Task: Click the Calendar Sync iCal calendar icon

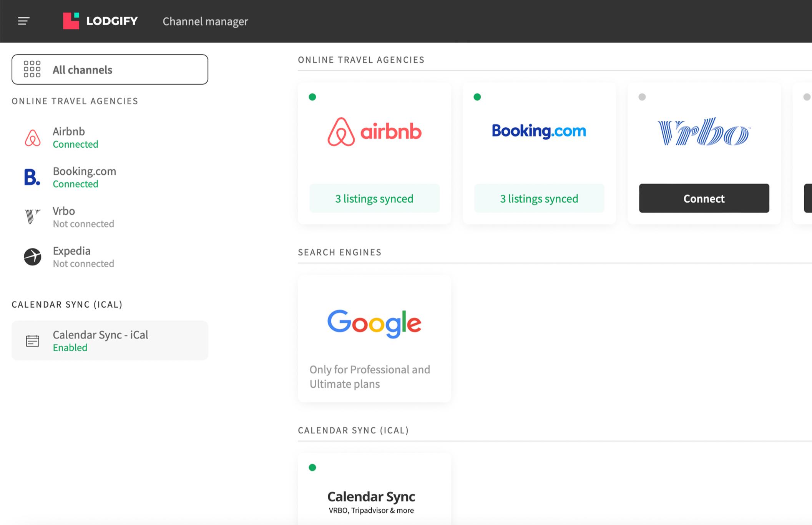Action: [32, 341]
